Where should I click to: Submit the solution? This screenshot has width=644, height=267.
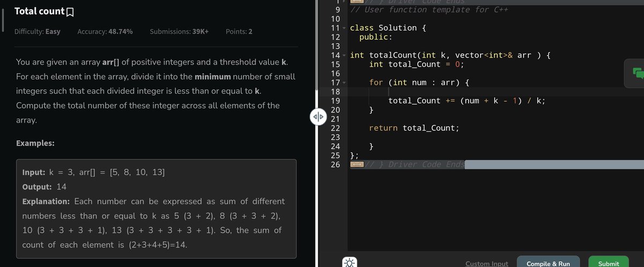(609, 263)
